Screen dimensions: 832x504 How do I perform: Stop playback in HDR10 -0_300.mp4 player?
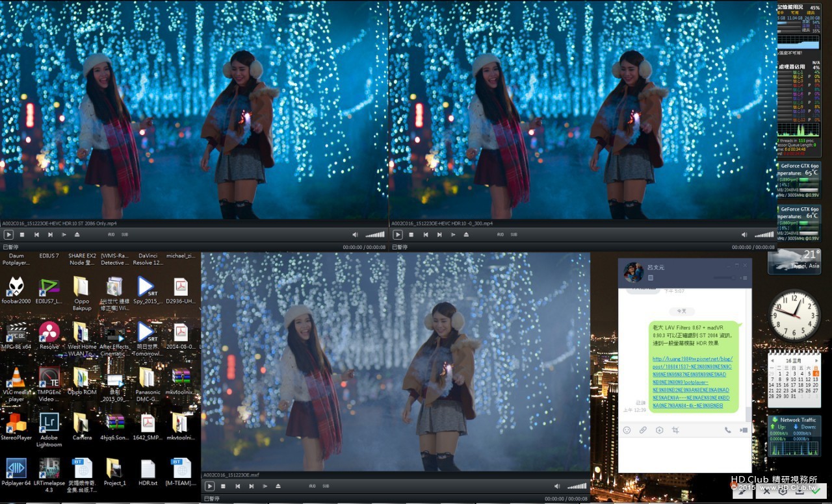pos(411,234)
